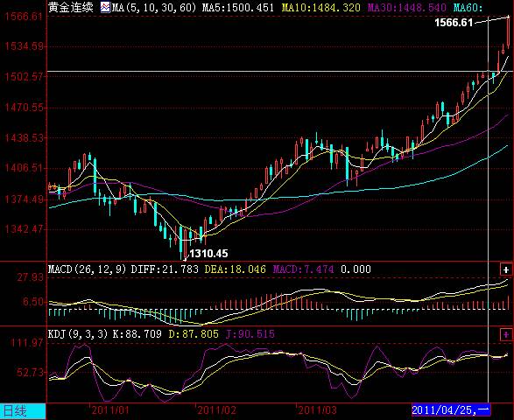This screenshot has height=420, width=514.
Task: Select the cyan MA60 label
Action: click(x=468, y=7)
